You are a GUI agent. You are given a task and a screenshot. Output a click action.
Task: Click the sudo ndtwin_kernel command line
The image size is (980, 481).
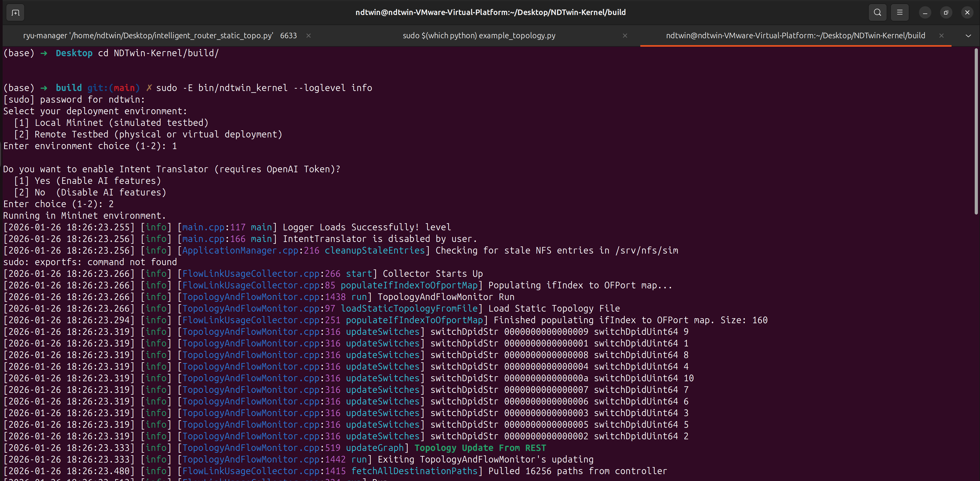pos(264,88)
